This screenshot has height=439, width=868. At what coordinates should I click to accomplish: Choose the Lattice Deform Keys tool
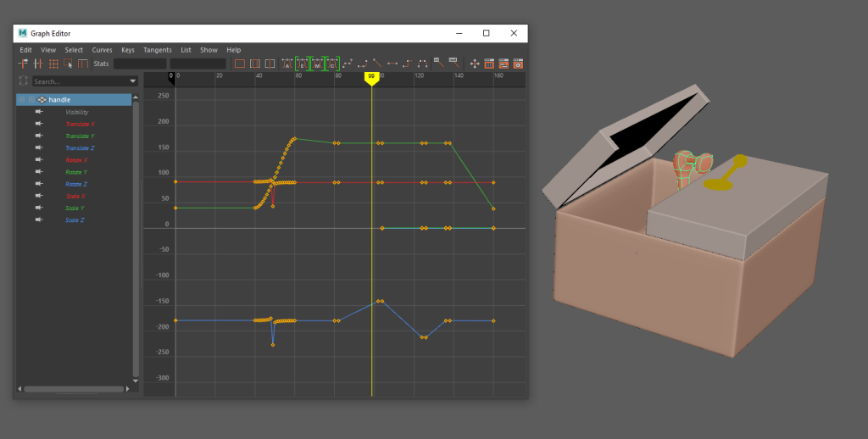pos(53,64)
